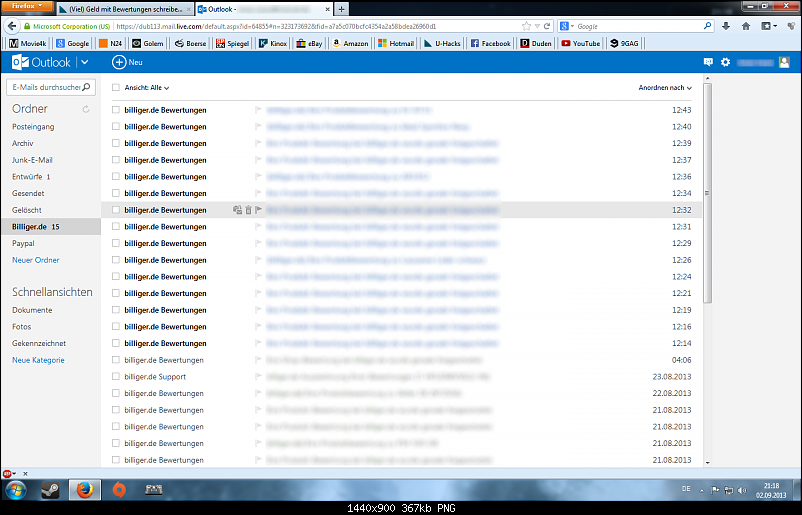
Task: Expand the Ansicht: Alle dropdown
Action: pos(147,87)
